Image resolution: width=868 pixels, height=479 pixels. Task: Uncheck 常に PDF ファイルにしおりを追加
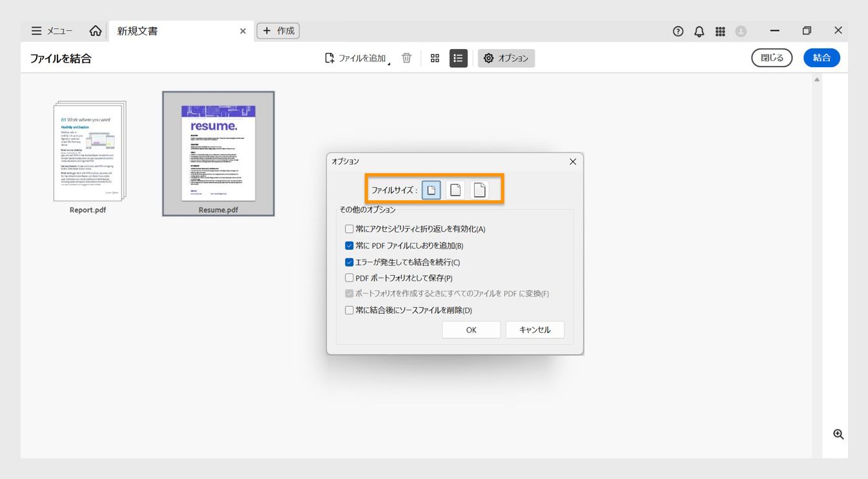349,245
